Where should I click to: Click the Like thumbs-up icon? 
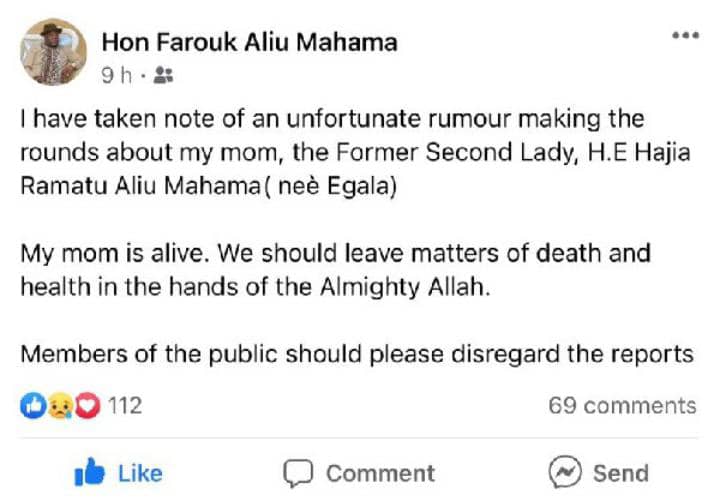90,472
